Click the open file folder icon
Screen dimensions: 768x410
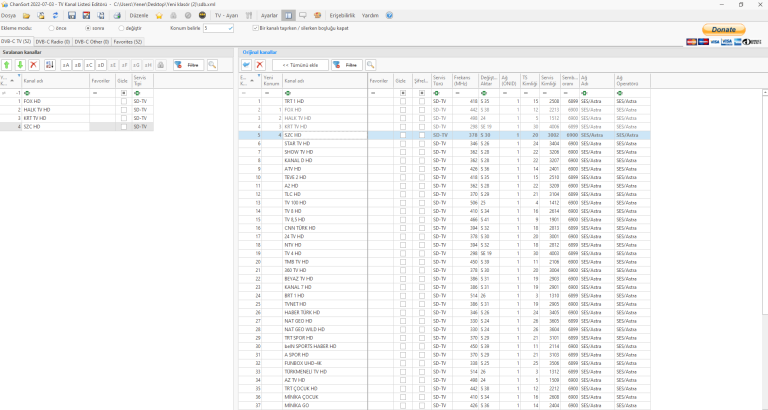point(26,16)
